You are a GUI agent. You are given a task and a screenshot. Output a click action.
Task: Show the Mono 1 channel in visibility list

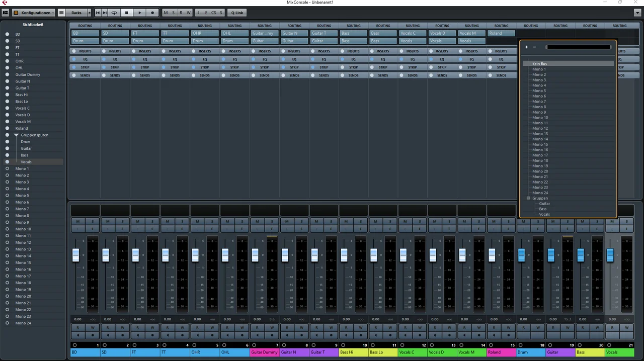pyautogui.click(x=7, y=168)
